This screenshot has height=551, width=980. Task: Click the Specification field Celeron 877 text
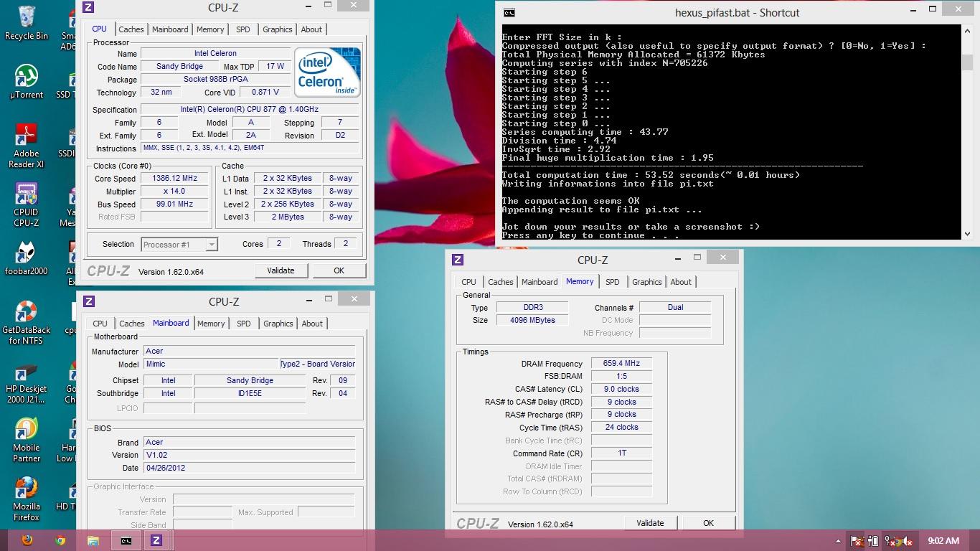tap(250, 110)
